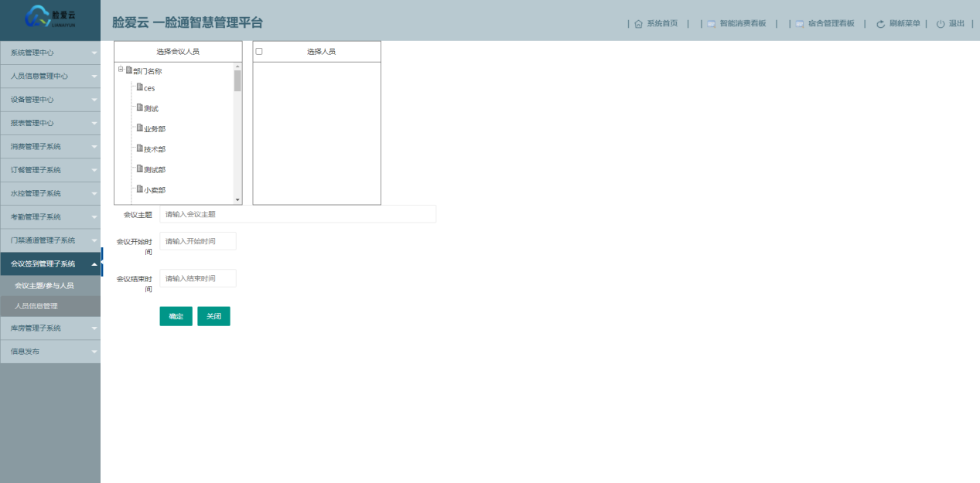This screenshot has width=980, height=483.
Task: Select the 测试 department in the tree
Action: [x=151, y=108]
